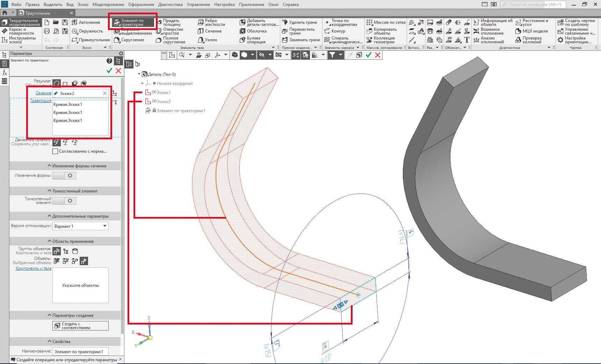This screenshot has width=601, height=364.
Task: Click green check in viewport toolbar
Action: [368, 55]
